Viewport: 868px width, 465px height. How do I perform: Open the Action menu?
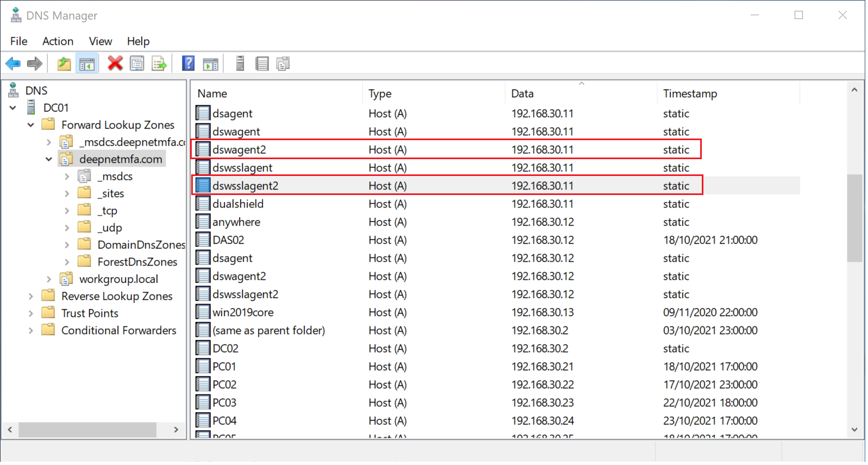[58, 41]
